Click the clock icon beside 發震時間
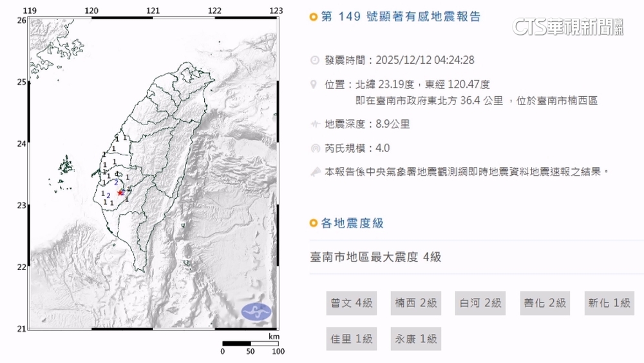Image resolution: width=644 pixels, height=363 pixels. pyautogui.click(x=315, y=61)
